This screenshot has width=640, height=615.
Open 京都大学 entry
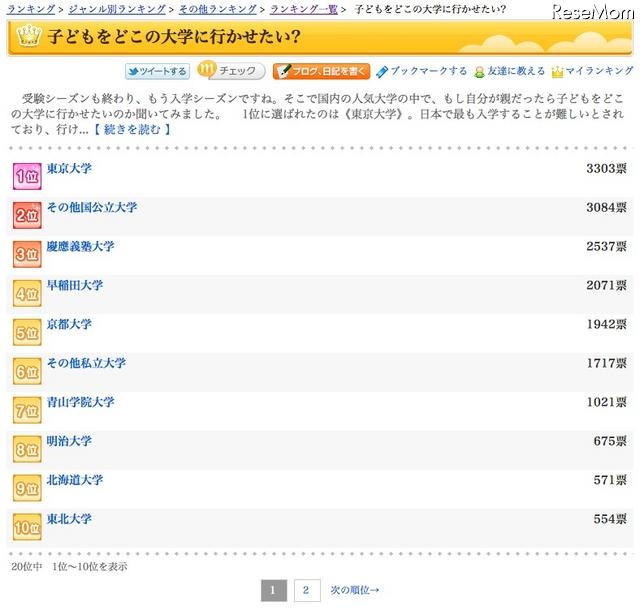[69, 324]
